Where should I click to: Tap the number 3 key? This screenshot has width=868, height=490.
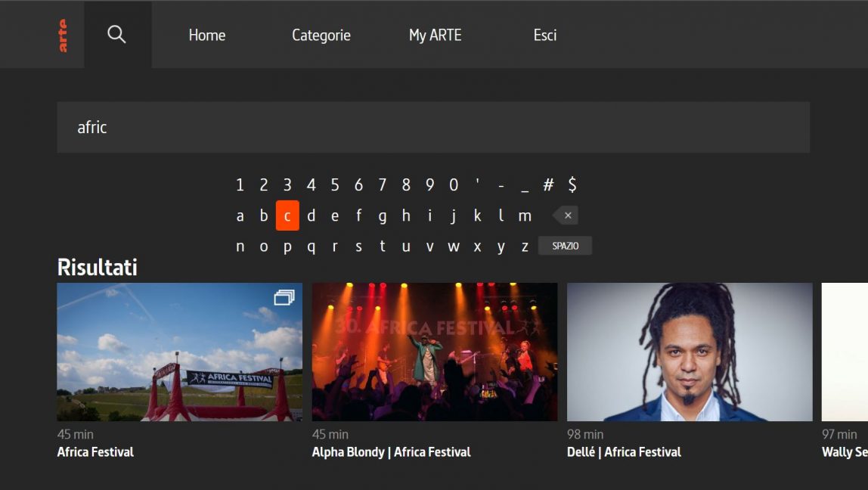[x=287, y=185]
